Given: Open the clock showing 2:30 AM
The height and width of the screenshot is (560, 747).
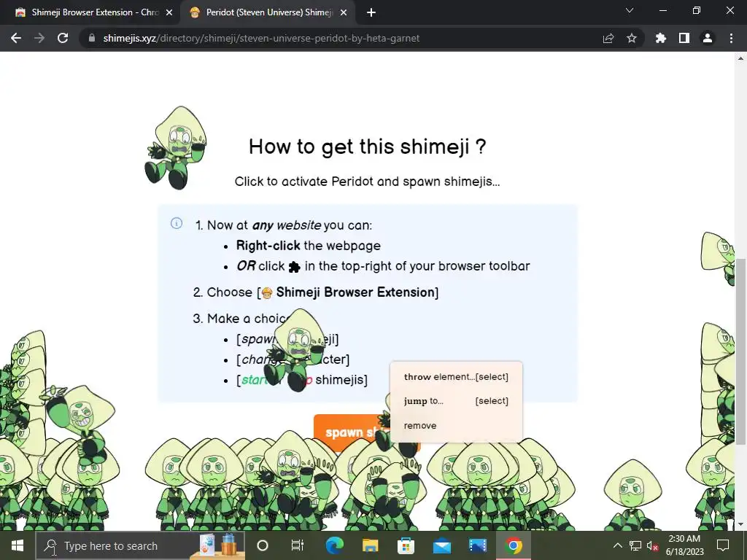Looking at the screenshot, I should tap(684, 545).
